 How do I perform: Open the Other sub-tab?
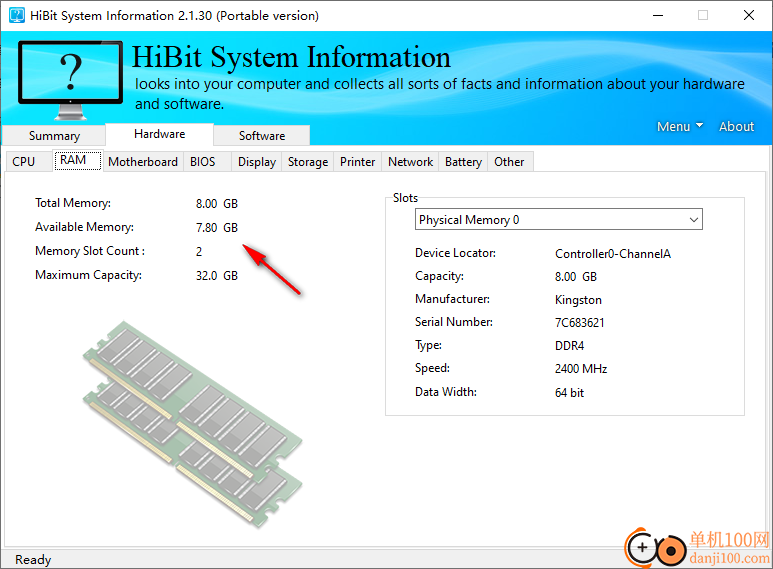(509, 162)
